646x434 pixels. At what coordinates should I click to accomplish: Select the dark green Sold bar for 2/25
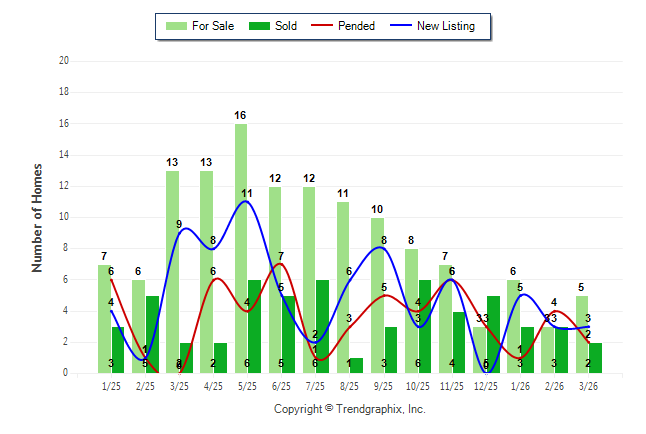(152, 334)
